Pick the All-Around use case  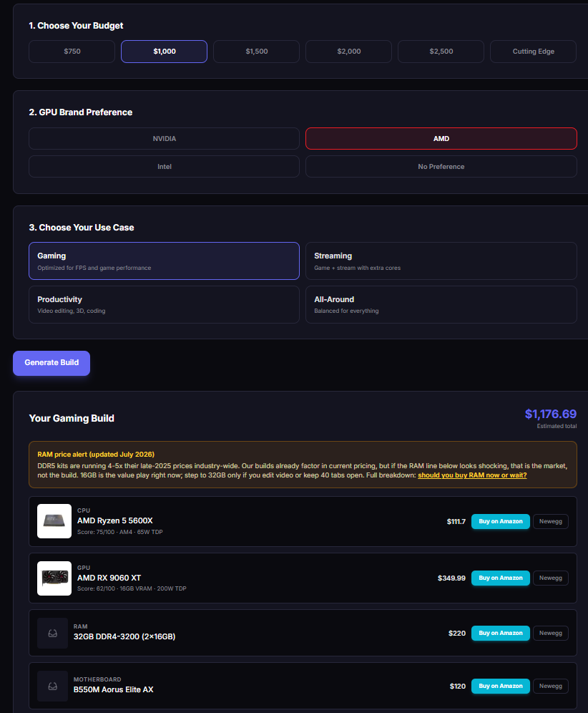(x=441, y=305)
